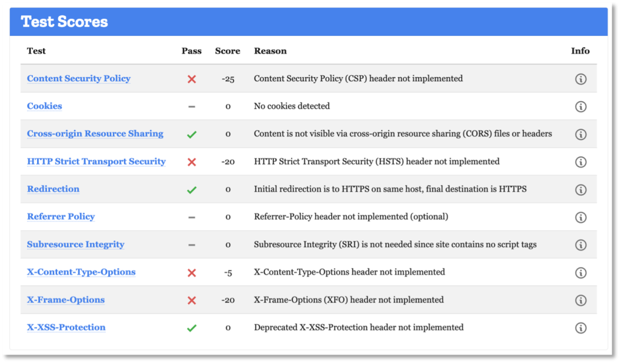Click the green check mark for X-XSS-Protection
Screen dimensions: 622x364
pos(192,328)
